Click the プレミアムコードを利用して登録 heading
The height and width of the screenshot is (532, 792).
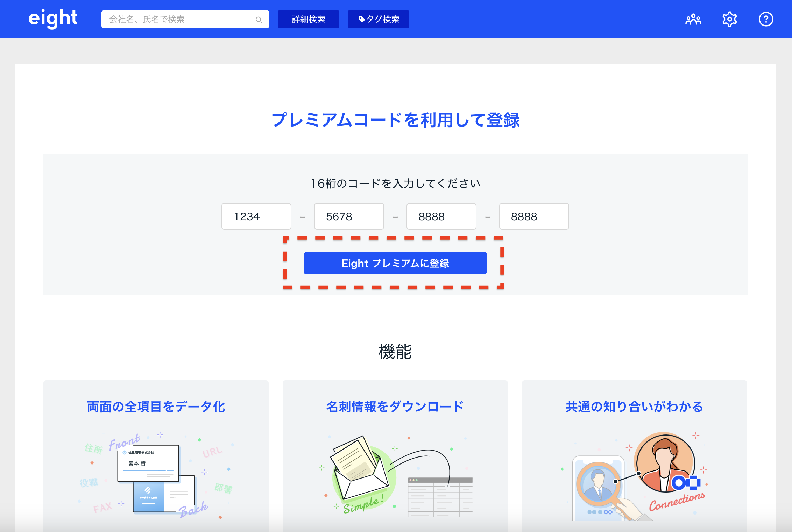396,120
